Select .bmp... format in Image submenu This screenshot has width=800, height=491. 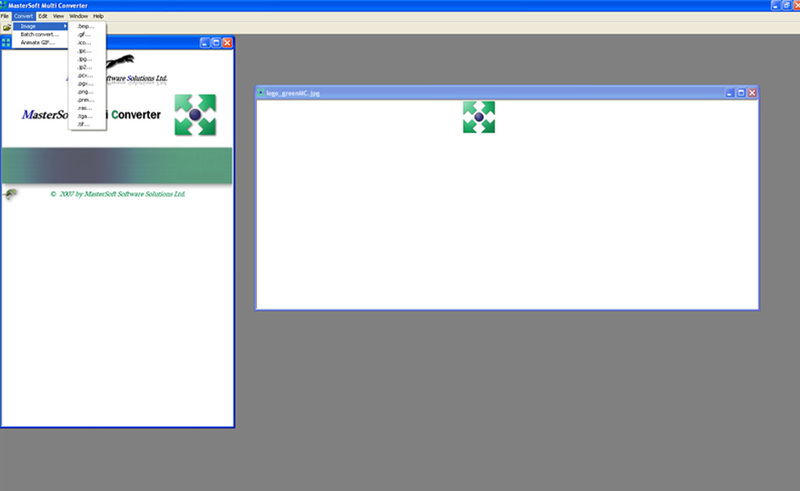point(87,26)
